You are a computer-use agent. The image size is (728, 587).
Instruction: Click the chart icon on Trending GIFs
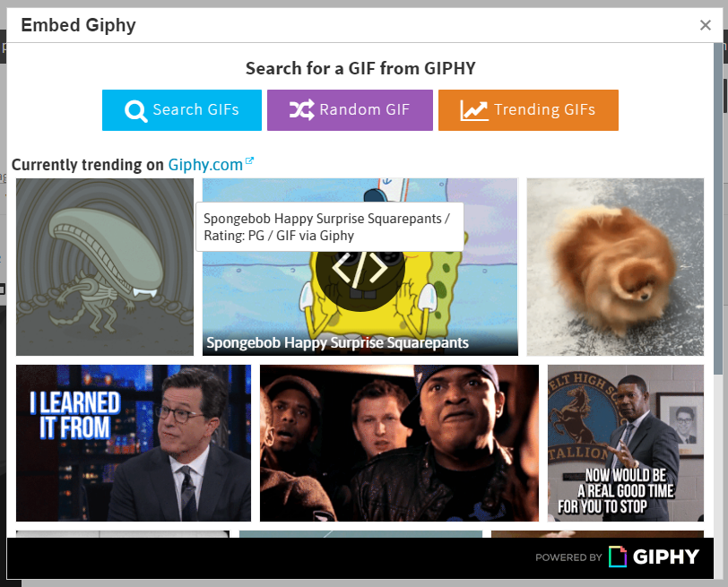coord(473,111)
